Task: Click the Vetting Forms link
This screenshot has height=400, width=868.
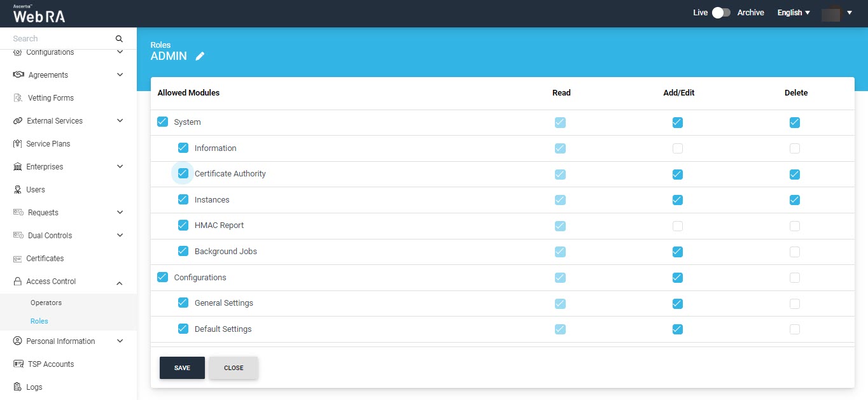Action: coord(51,97)
